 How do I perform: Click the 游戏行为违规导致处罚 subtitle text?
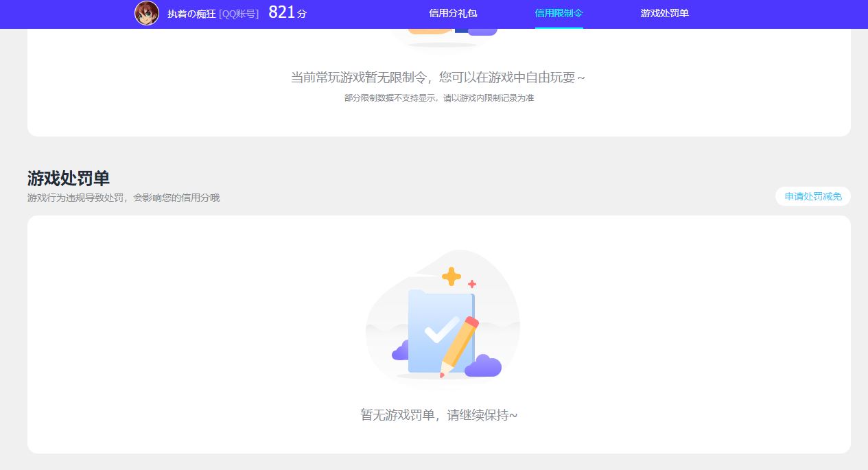coord(124,198)
